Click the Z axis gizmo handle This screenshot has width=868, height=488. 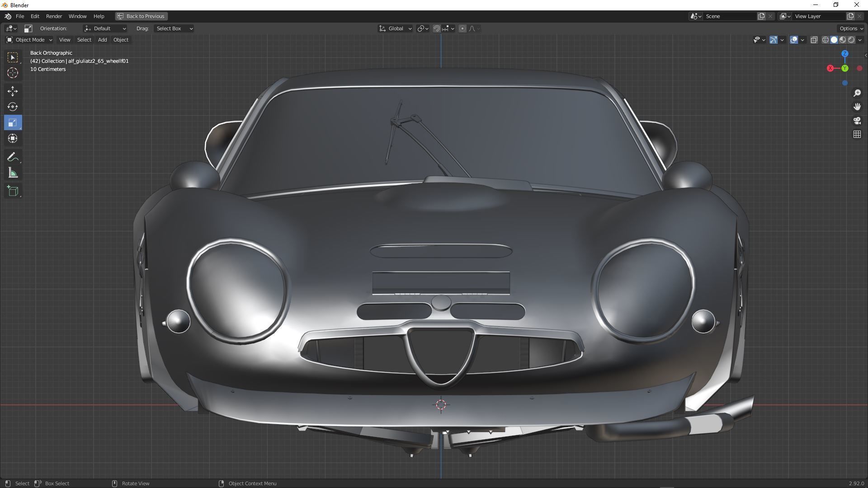(x=844, y=54)
